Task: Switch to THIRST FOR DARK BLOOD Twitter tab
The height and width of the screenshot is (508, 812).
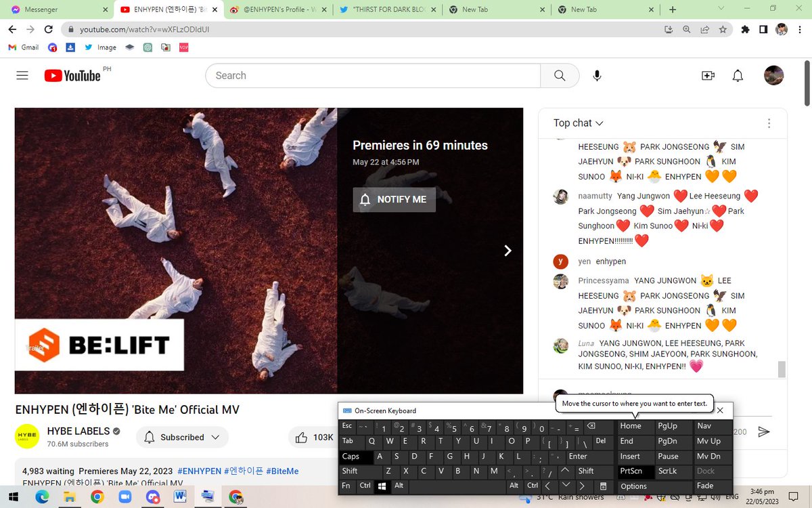Action: [387, 9]
